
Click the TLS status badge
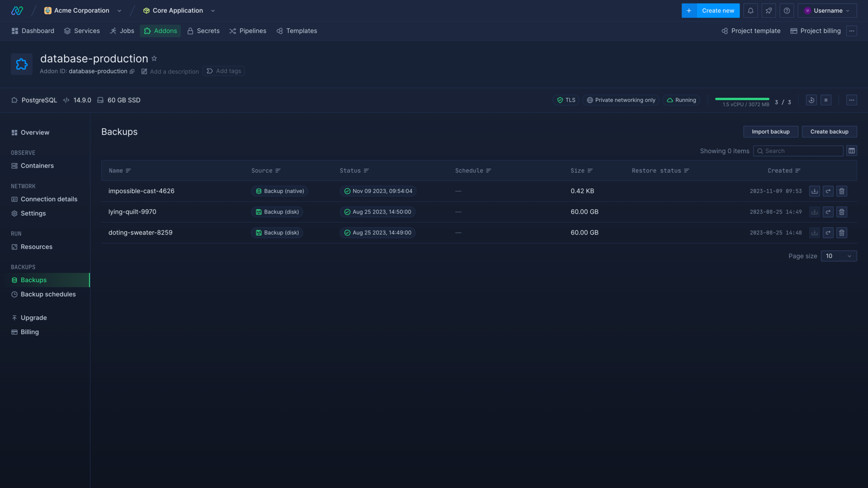566,100
